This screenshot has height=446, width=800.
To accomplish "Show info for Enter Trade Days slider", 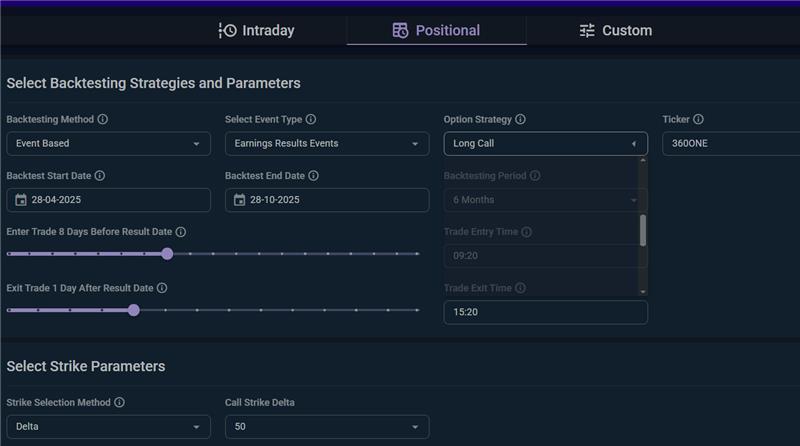I will click(x=181, y=232).
